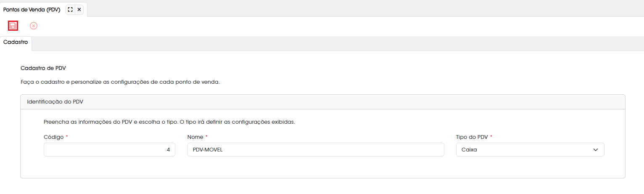Viewport: 644px width, 194px height.
Task: Click the Nome field containing PDV-MOVEL
Action: coord(316,149)
